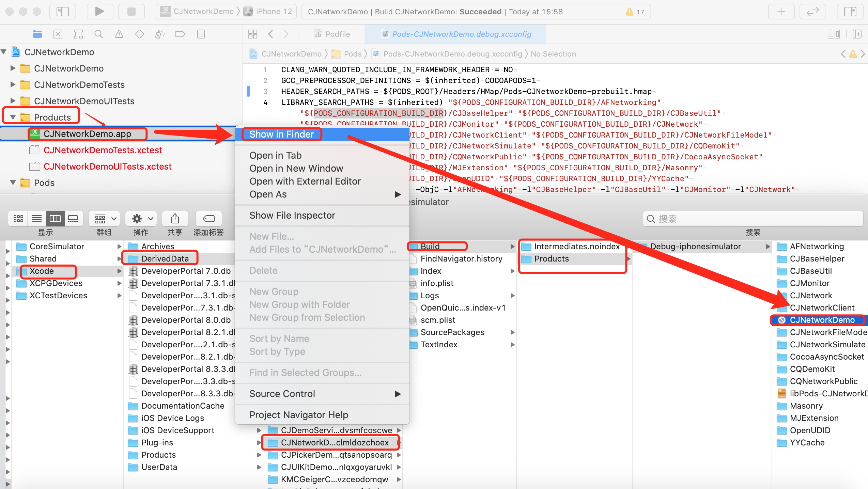Screen dimensions: 868x489
Task: Choose Show File Inspector
Action: (322, 215)
